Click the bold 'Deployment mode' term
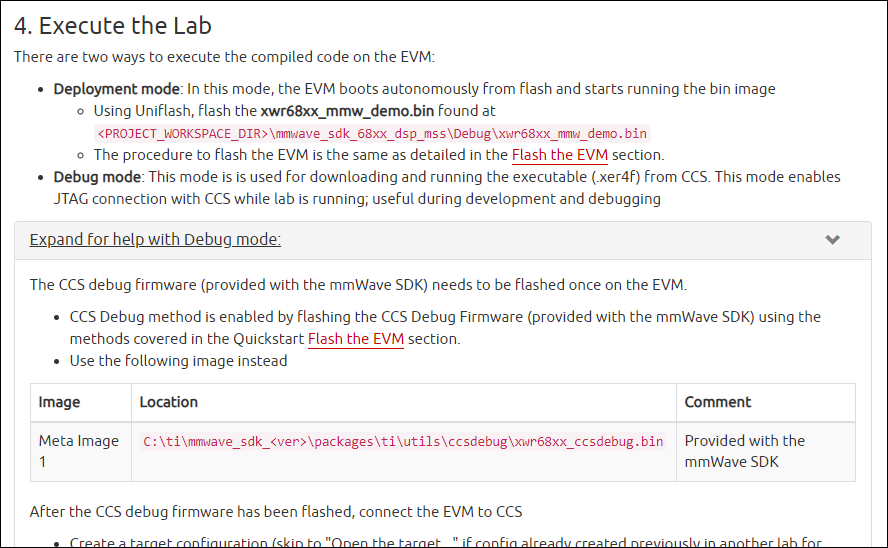Screen dimensions: 888x548 [116, 89]
